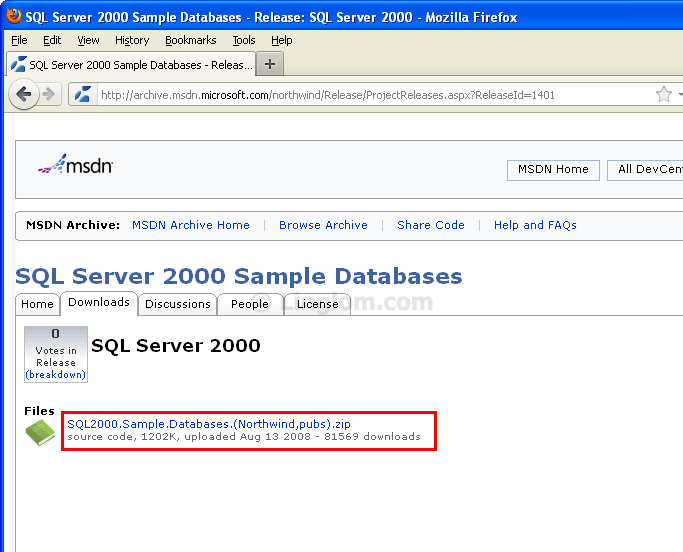This screenshot has height=552, width=683.
Task: Switch to the Home page tab
Action: 37,304
